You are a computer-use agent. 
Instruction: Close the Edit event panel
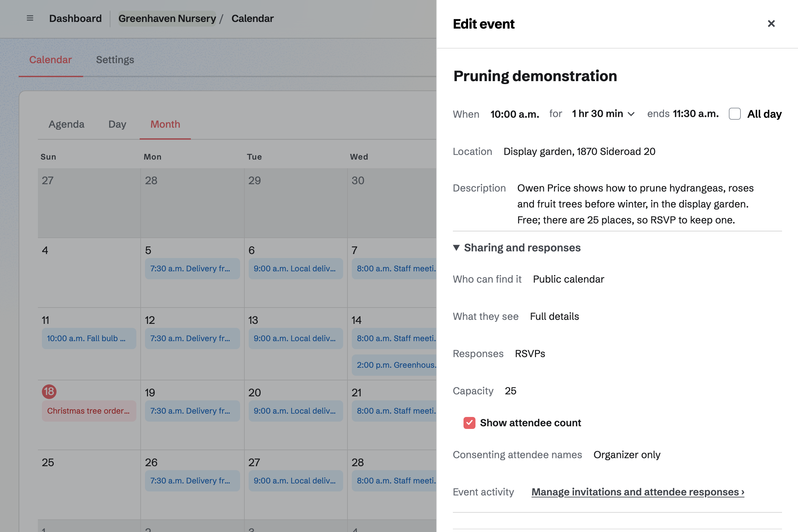(x=771, y=24)
